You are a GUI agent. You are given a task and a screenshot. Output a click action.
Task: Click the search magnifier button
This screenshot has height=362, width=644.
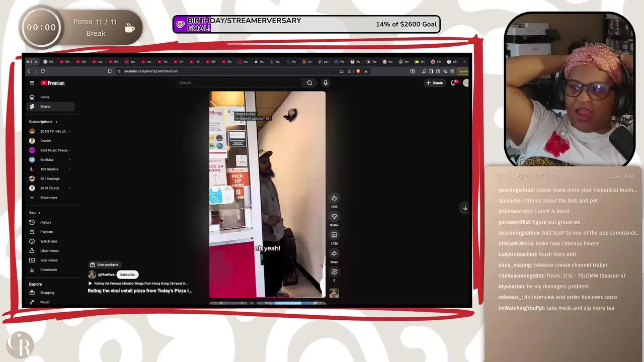coord(309,83)
